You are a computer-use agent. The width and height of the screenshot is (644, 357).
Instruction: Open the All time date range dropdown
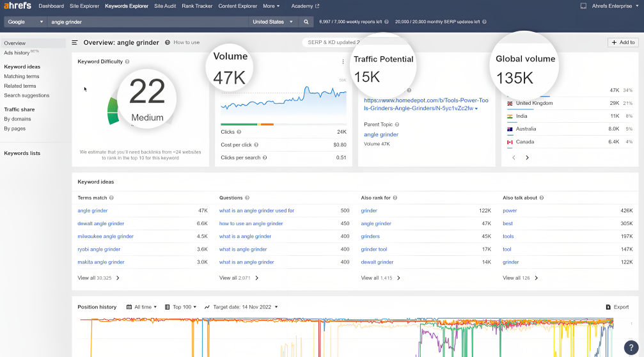click(142, 307)
